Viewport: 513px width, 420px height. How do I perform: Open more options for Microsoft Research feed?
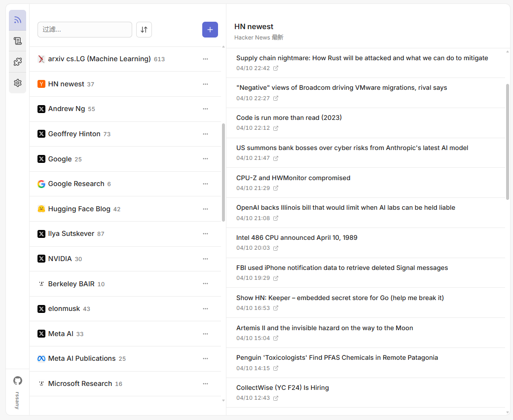[206, 383]
